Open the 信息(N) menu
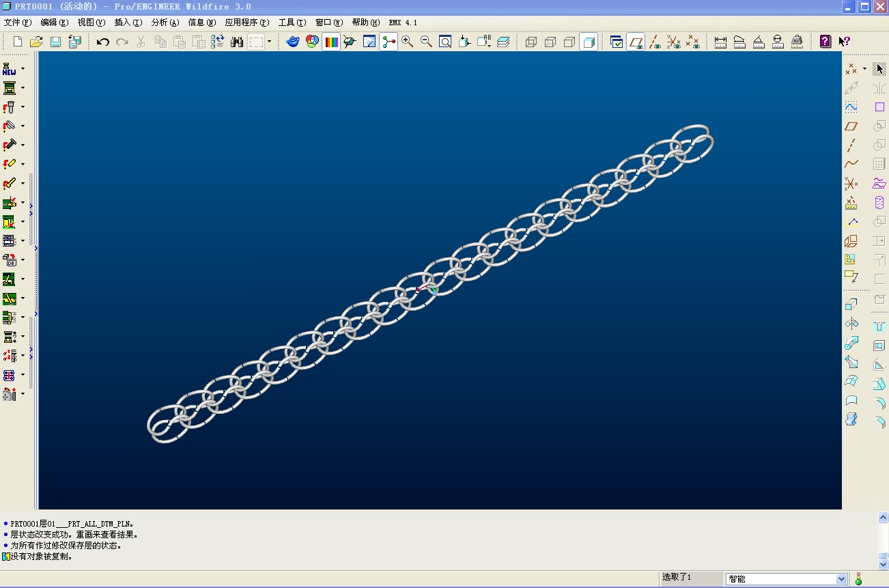 pos(202,23)
